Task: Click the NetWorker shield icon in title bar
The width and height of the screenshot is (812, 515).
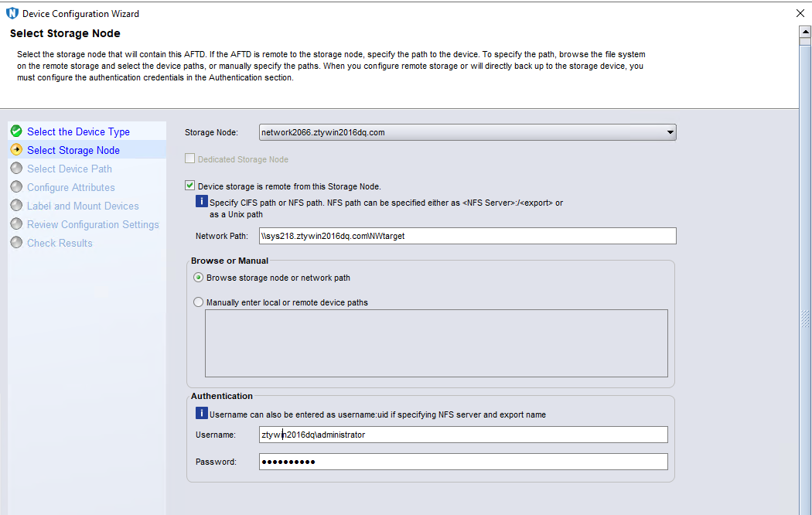Action: click(x=12, y=13)
